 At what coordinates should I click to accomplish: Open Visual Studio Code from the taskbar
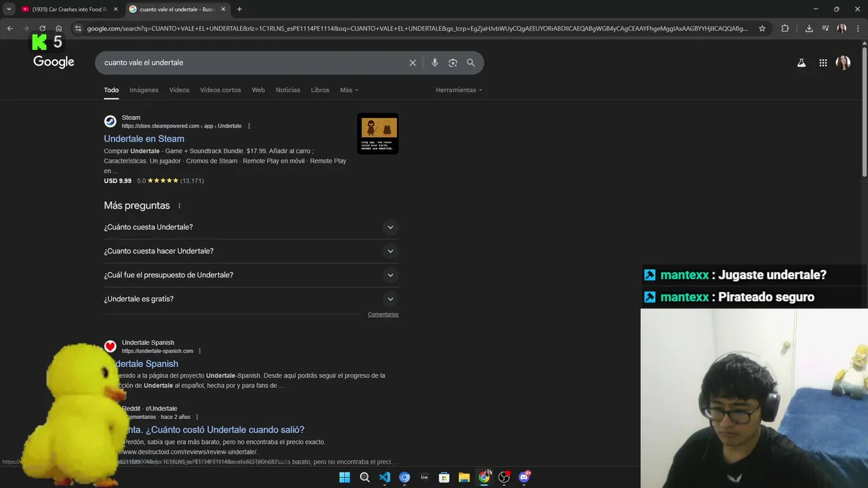coord(384,477)
